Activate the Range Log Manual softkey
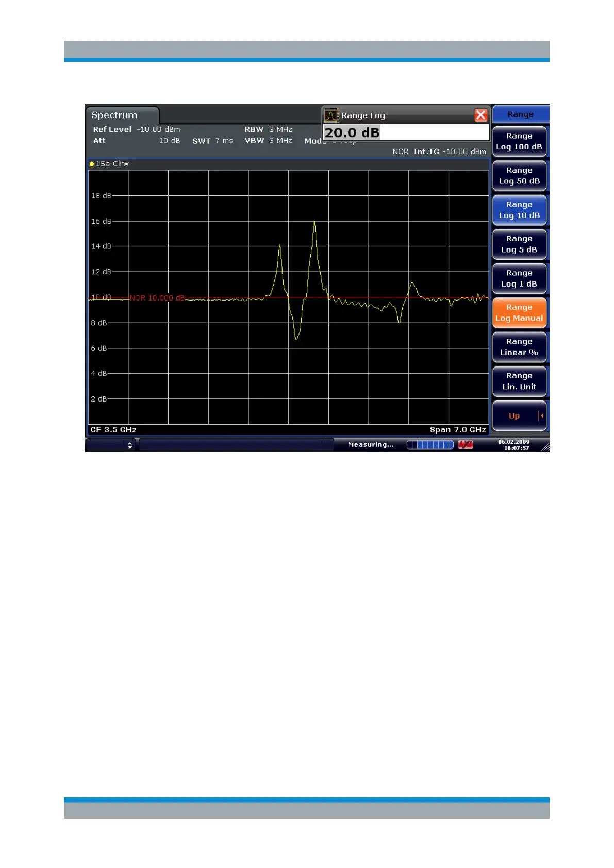614x868 pixels. [519, 313]
